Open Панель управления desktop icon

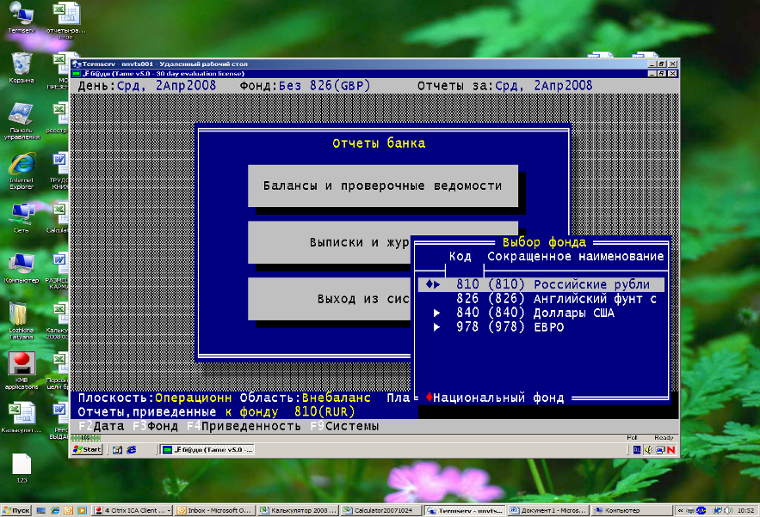20,114
